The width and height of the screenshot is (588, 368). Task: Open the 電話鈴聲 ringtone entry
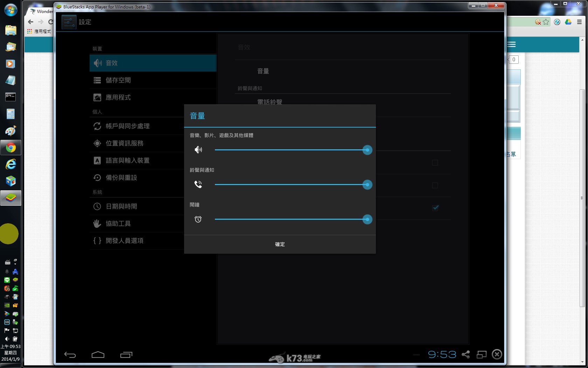(269, 102)
